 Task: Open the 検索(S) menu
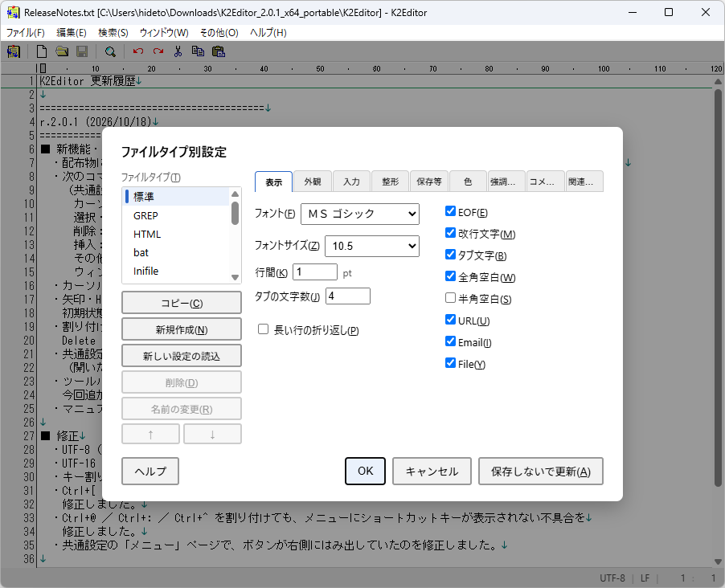coord(113,33)
